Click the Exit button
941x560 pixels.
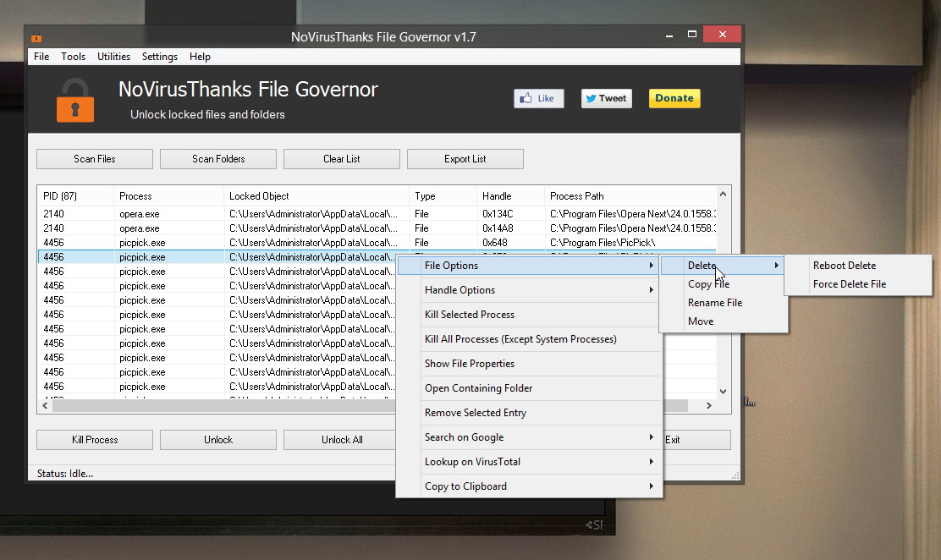696,440
